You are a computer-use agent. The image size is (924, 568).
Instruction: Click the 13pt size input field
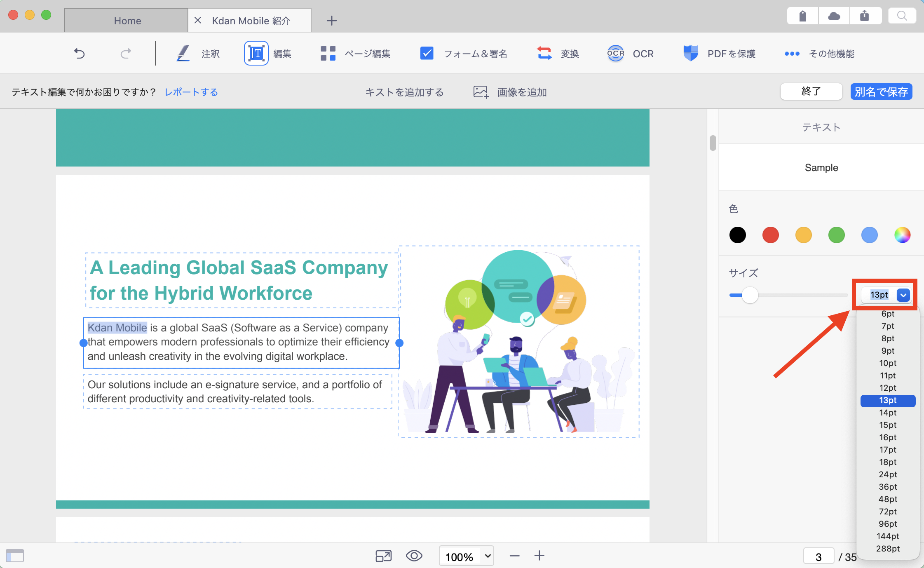(879, 295)
